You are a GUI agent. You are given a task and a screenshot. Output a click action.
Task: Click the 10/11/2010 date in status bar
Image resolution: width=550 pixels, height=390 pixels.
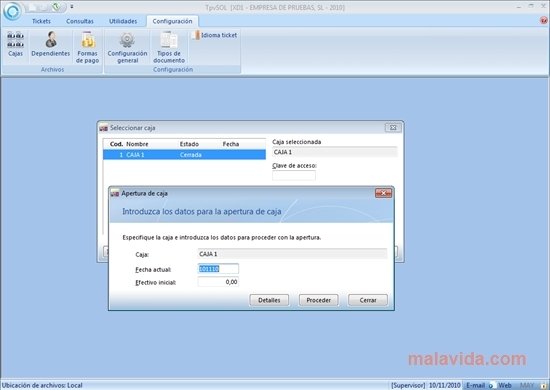coord(444,385)
